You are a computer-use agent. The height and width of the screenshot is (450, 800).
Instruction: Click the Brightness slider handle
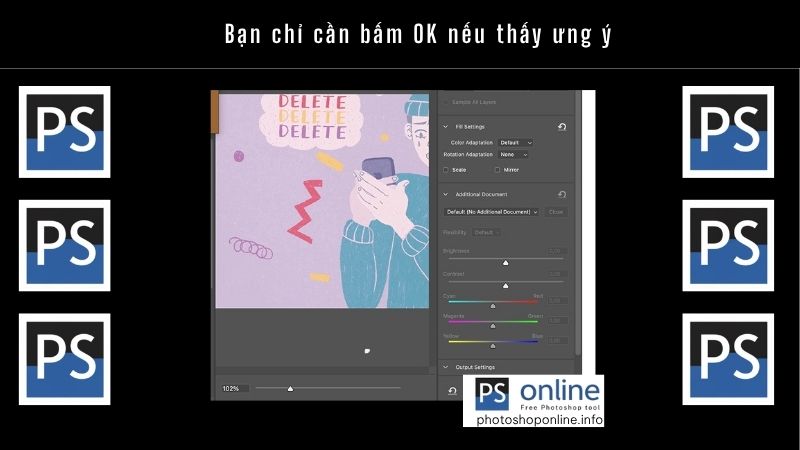click(506, 263)
